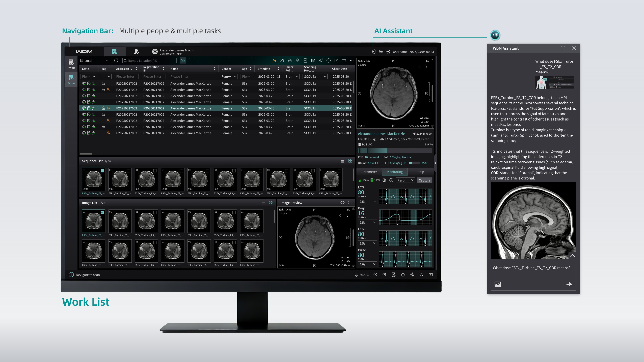The width and height of the screenshot is (644, 362).
Task: Click the trash delete icon in the toolbar
Action: click(x=344, y=61)
